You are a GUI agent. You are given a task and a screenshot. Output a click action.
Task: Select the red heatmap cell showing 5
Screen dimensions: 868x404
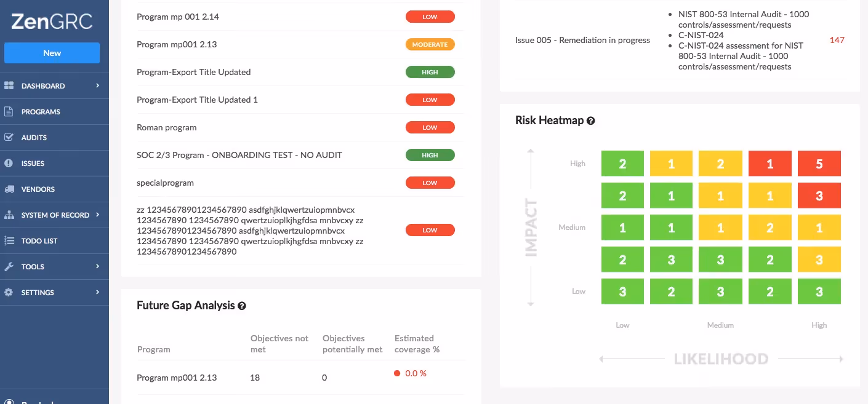click(x=819, y=164)
